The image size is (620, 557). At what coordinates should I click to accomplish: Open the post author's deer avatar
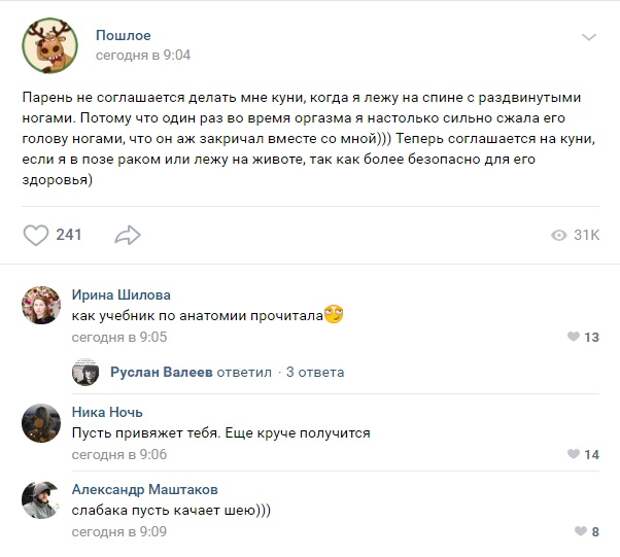(x=48, y=45)
